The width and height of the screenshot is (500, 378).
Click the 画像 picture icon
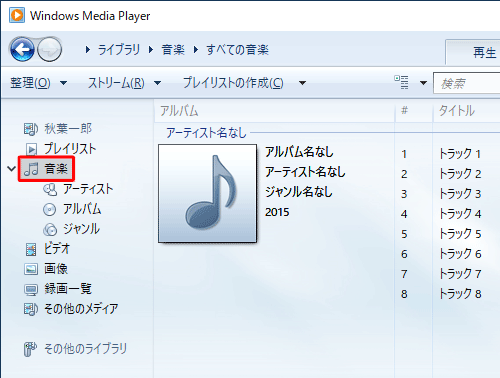(31, 269)
